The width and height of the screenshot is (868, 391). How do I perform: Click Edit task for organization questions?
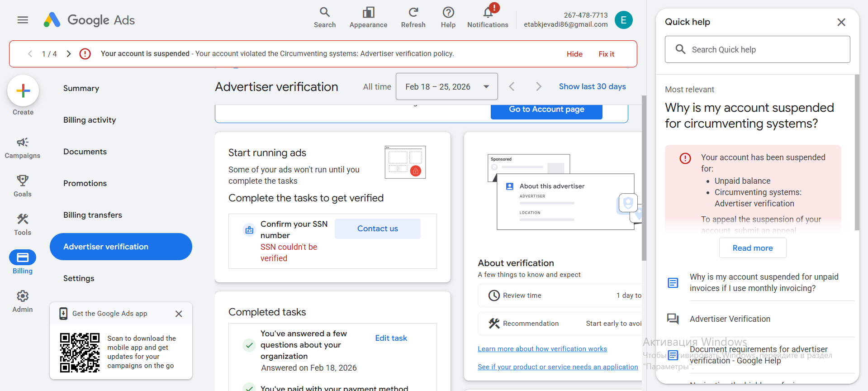click(x=391, y=338)
